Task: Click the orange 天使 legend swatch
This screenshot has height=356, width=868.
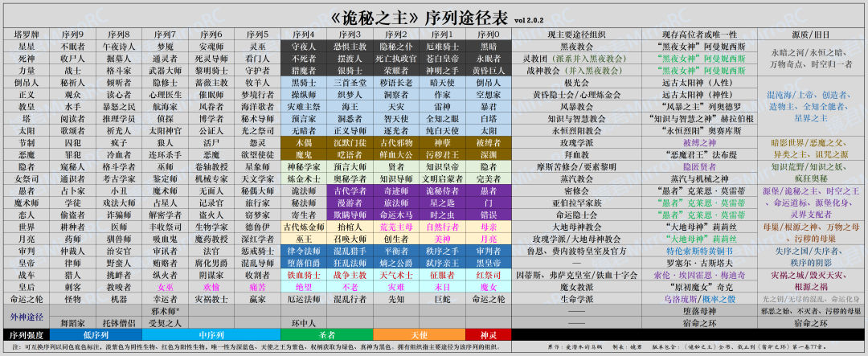Action: coord(419,333)
